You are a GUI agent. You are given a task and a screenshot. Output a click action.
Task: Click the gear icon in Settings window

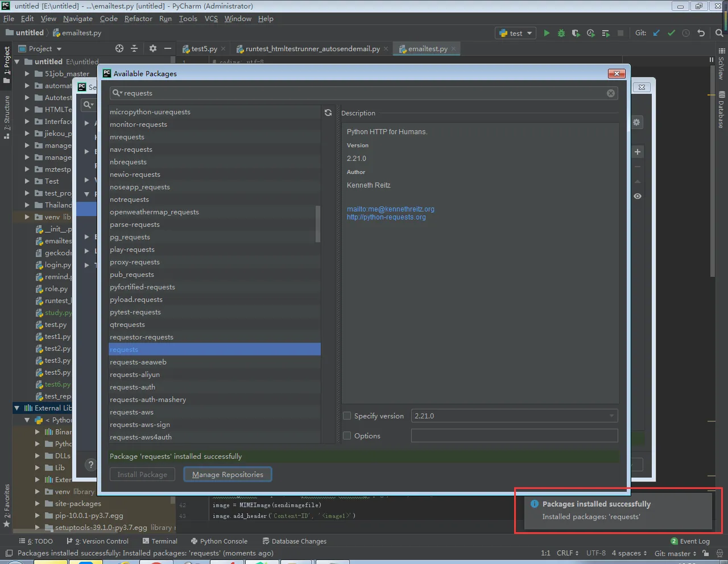636,122
